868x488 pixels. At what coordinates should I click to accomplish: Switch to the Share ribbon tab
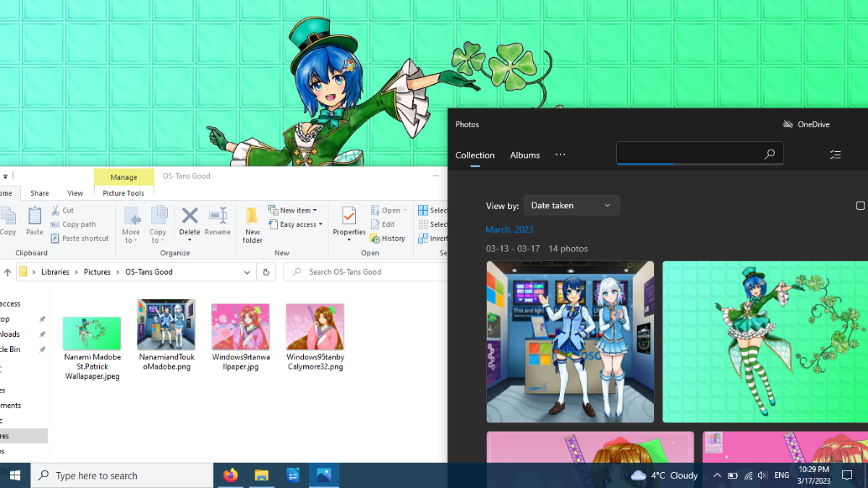[40, 193]
